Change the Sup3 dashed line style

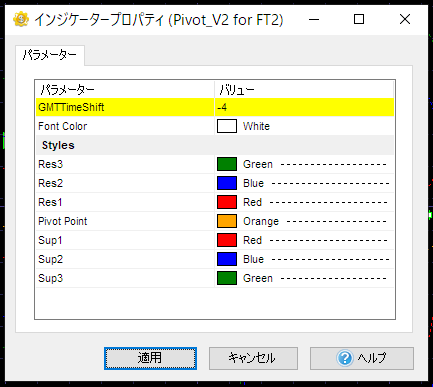point(333,278)
